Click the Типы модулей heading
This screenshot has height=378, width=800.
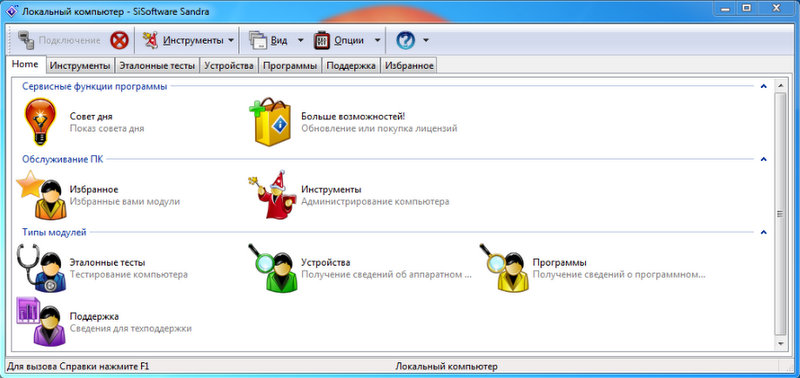[54, 232]
